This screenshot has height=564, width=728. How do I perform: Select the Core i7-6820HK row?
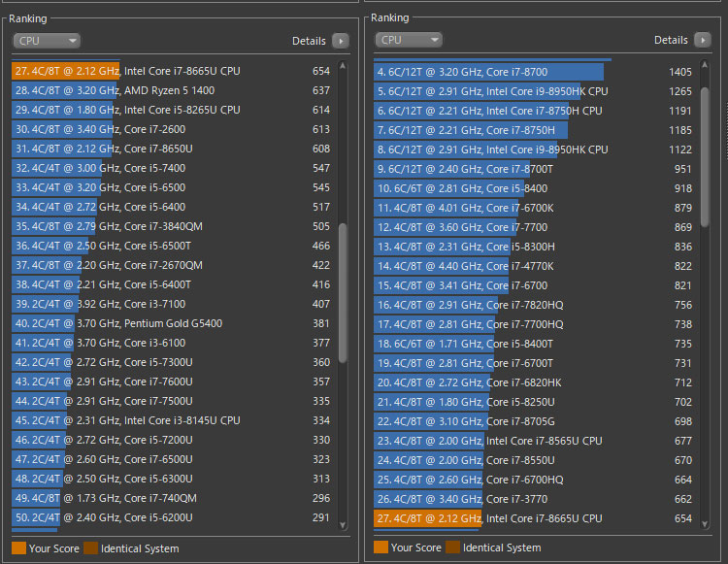click(x=535, y=383)
